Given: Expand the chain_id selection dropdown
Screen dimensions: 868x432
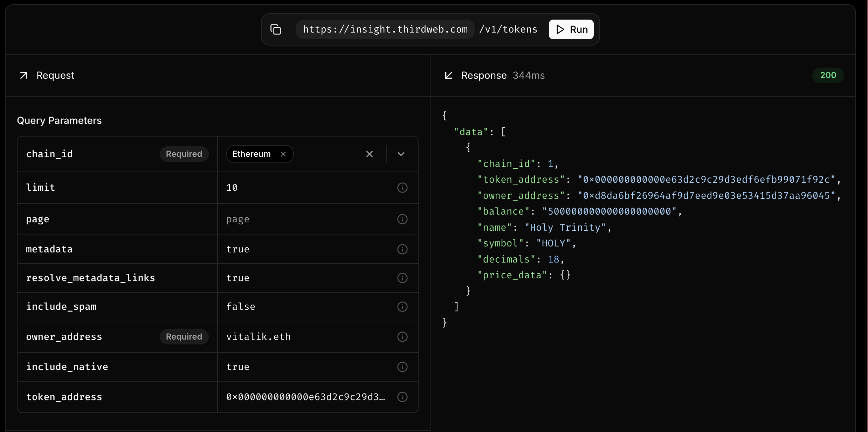Looking at the screenshot, I should [400, 154].
